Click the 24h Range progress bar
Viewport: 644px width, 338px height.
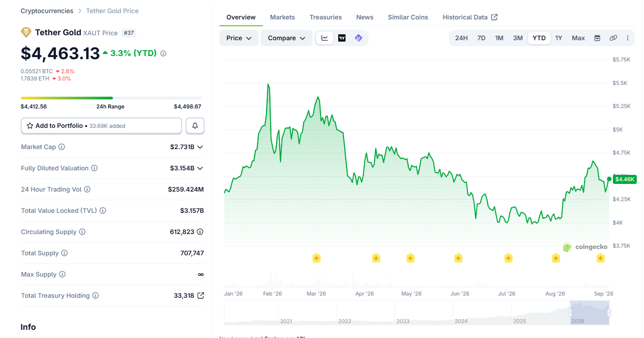(x=111, y=98)
